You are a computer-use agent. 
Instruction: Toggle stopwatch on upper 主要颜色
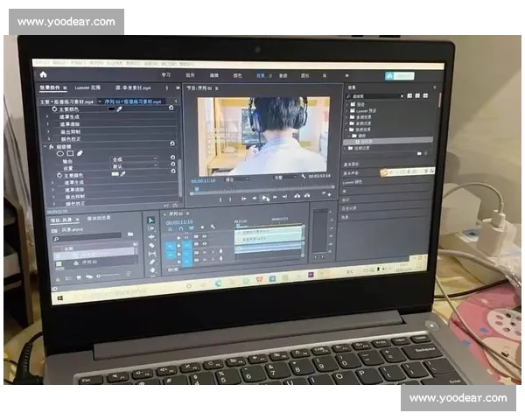(x=54, y=108)
